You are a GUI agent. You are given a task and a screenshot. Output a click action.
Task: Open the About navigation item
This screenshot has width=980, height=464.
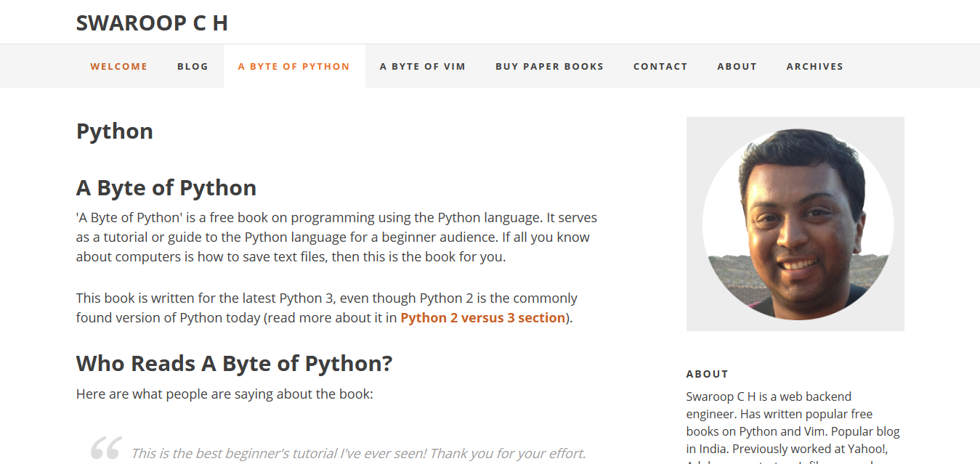click(737, 65)
